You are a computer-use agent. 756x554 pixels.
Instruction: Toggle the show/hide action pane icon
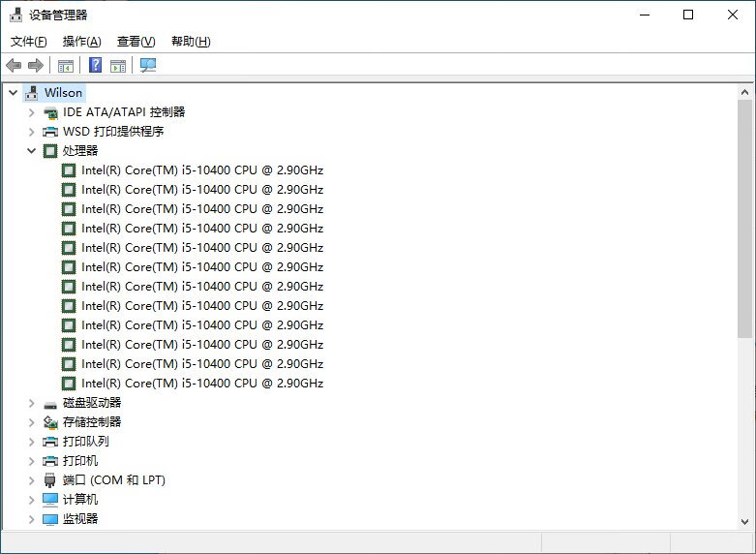[118, 65]
